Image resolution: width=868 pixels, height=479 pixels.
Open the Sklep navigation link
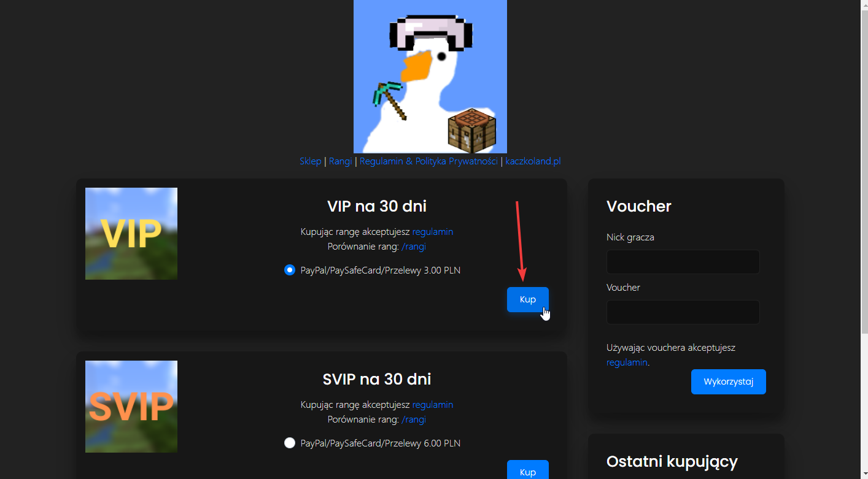310,161
